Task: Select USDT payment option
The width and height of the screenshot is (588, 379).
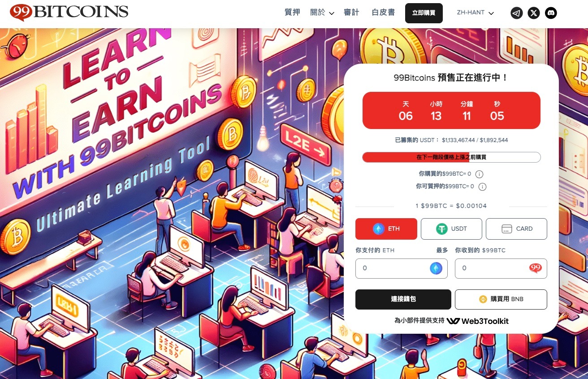Action: click(451, 229)
